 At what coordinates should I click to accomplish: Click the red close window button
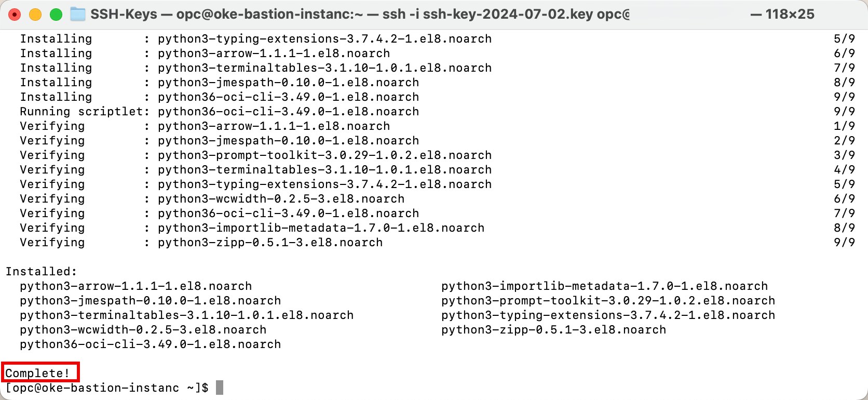tap(15, 15)
